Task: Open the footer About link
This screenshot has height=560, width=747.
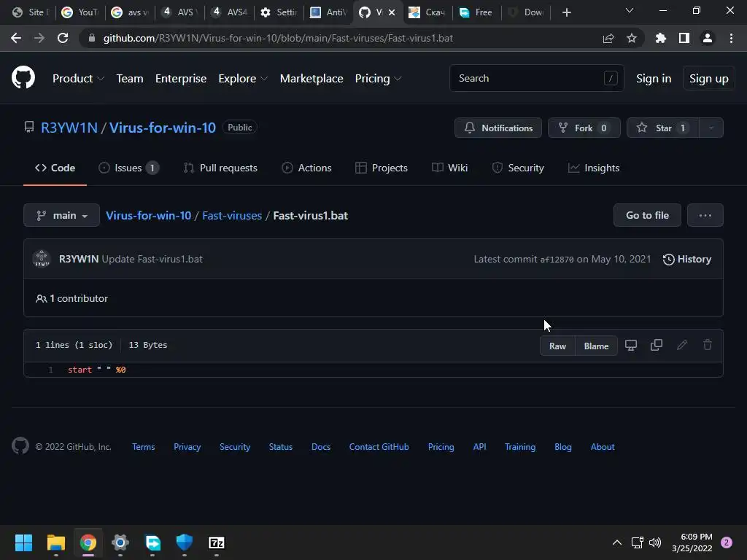Action: point(603,447)
